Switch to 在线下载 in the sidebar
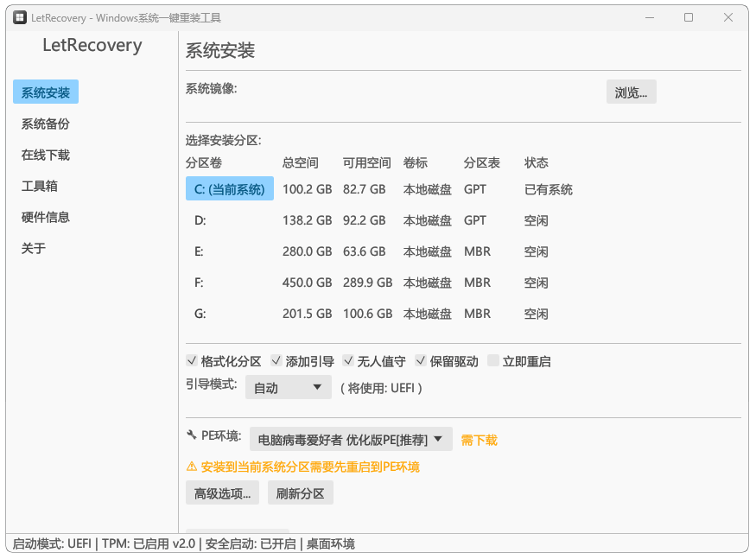 pos(46,155)
